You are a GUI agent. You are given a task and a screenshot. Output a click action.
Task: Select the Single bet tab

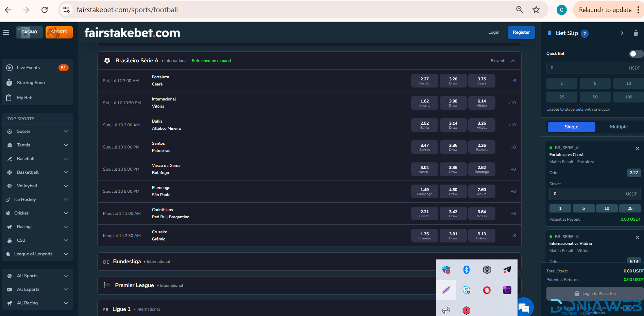(x=571, y=127)
